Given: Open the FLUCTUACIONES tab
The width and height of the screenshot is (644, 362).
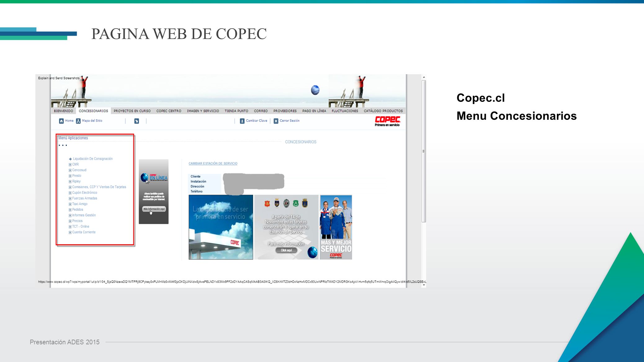Looking at the screenshot, I should (x=345, y=111).
